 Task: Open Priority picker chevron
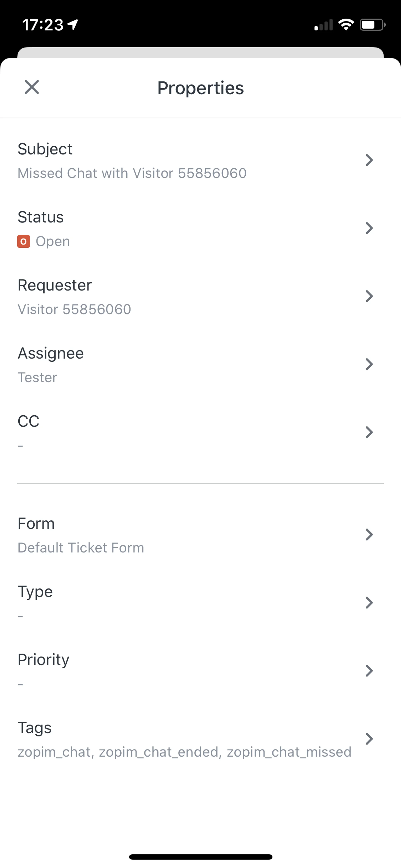pyautogui.click(x=369, y=671)
